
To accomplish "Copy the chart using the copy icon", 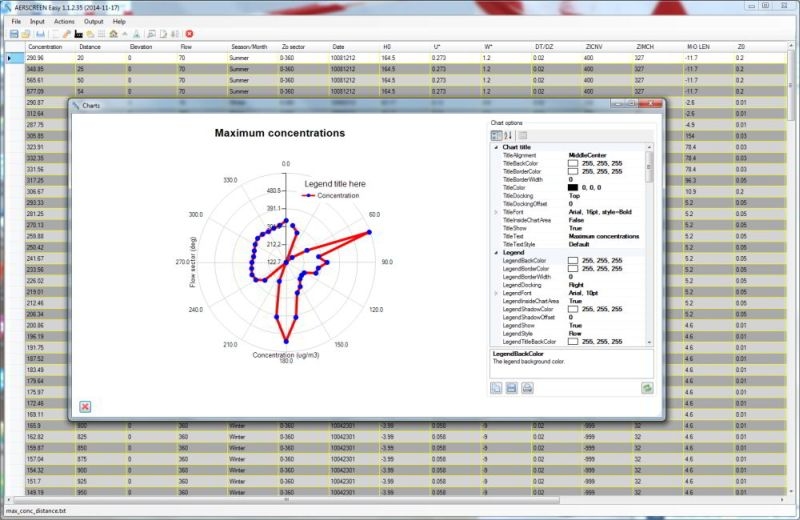I will 497,387.
